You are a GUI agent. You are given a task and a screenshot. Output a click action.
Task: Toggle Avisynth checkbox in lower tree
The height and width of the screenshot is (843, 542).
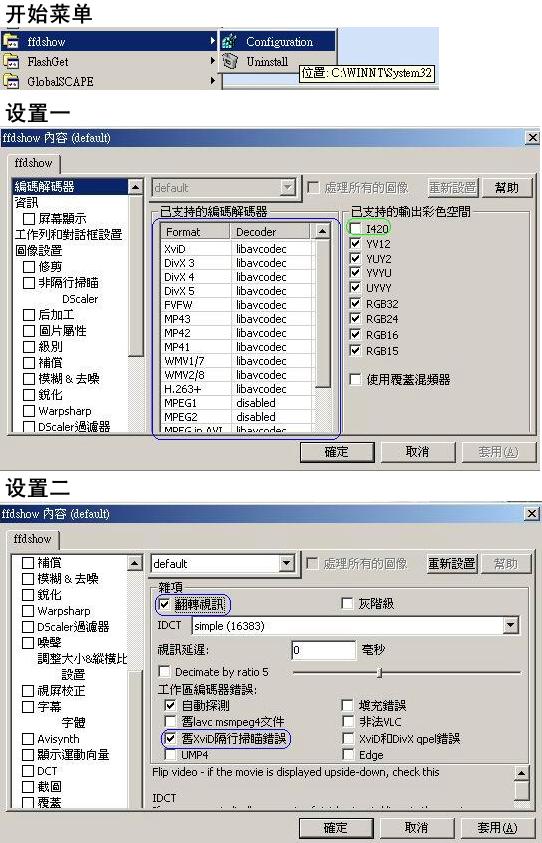click(x=28, y=739)
